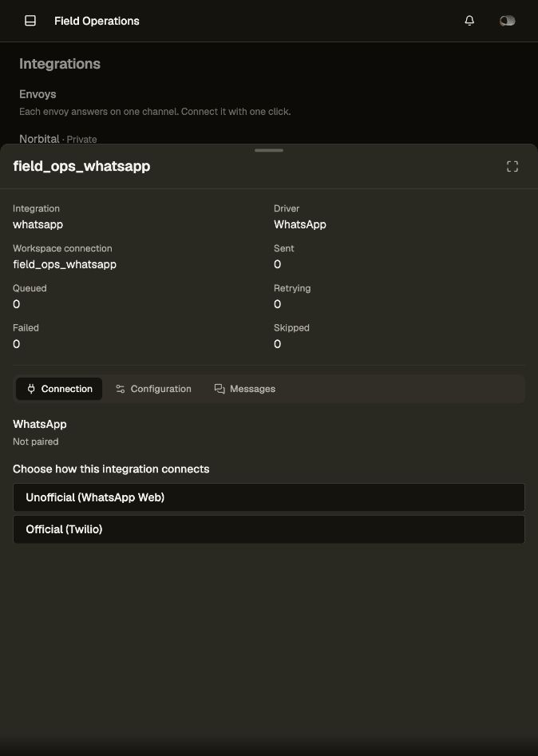Viewport: 538px width, 756px height.
Task: Click the Queued count value
Action: (17, 304)
